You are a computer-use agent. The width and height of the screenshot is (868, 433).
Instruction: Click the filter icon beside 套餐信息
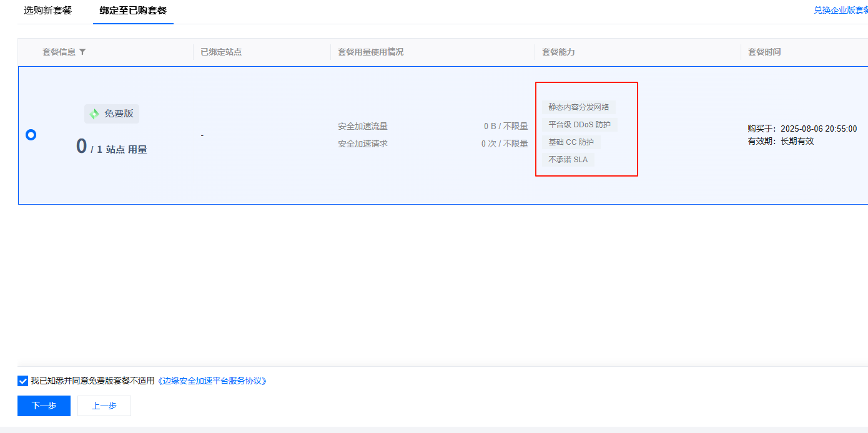point(82,52)
